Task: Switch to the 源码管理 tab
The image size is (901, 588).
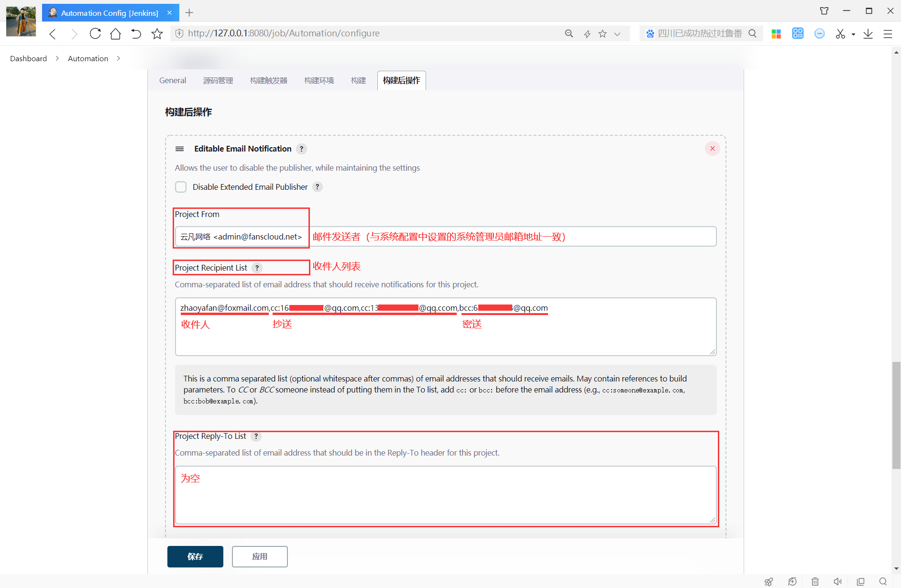Action: click(x=218, y=80)
